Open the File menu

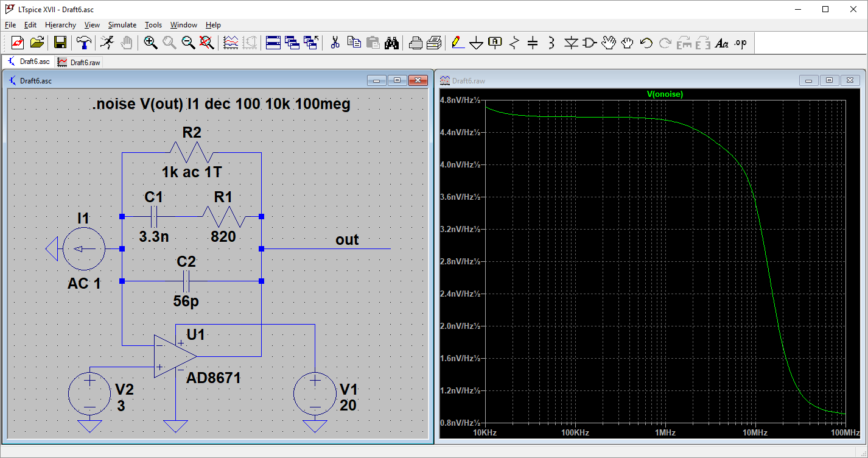(10, 25)
